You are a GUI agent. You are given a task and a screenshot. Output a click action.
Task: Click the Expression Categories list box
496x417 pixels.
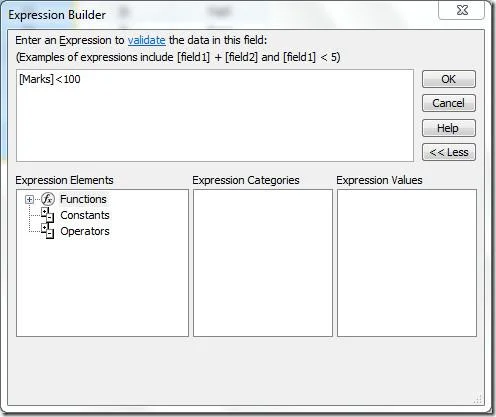[x=263, y=263]
